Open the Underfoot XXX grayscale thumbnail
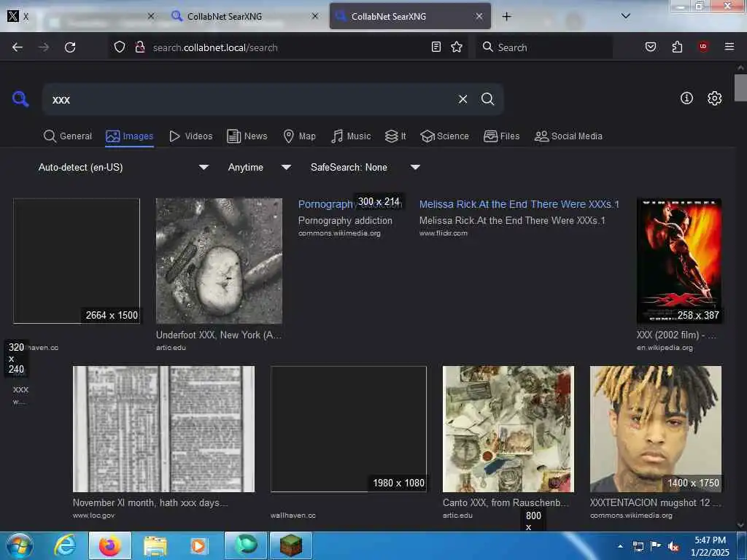Viewport: 747px width, 560px height. coord(219,261)
